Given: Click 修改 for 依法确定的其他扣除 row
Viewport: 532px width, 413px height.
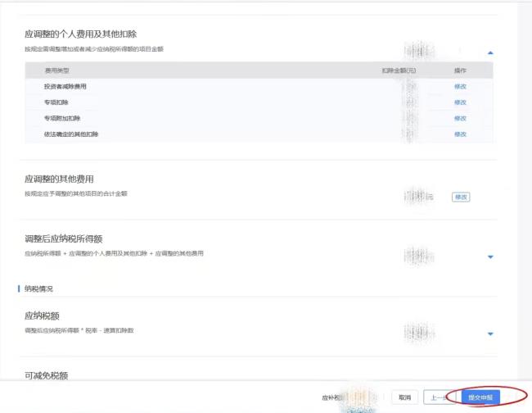Looking at the screenshot, I should point(460,134).
